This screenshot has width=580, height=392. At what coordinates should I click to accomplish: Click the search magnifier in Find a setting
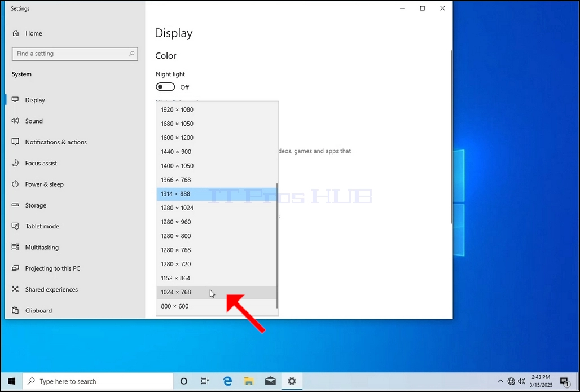tap(131, 54)
